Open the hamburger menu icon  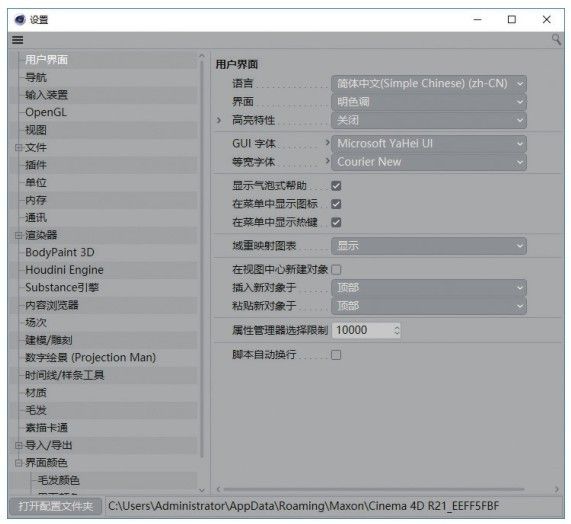pos(17,40)
